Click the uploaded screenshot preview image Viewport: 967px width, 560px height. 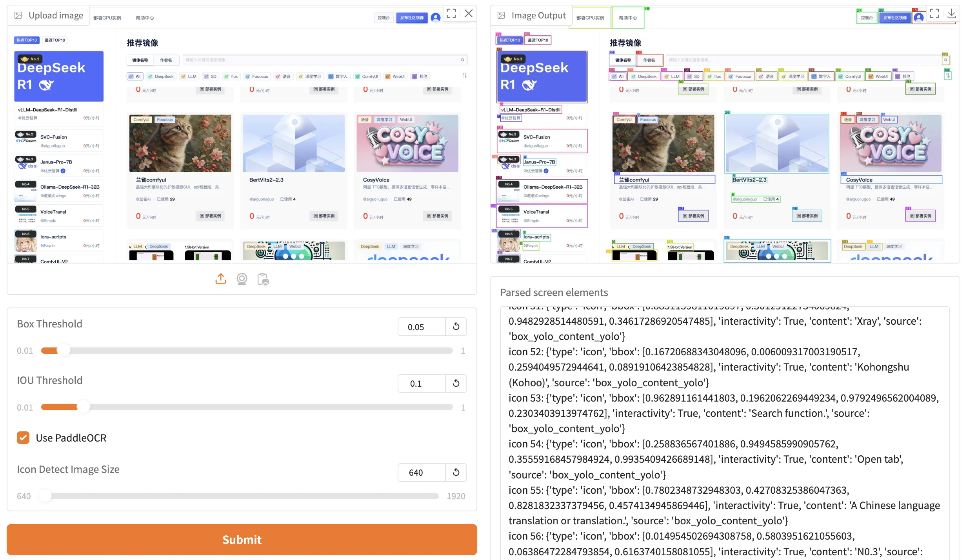point(242,134)
